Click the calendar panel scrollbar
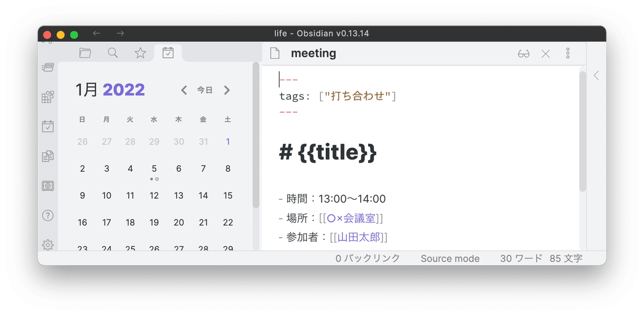Viewport: 644px width, 315px height. point(256,134)
